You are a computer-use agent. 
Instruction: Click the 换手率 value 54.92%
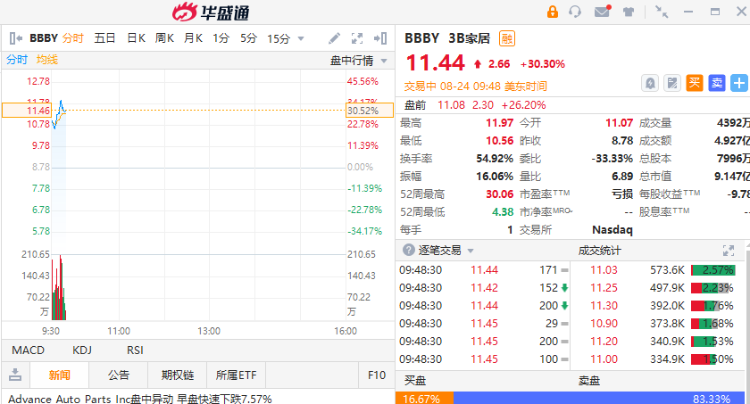tap(495, 158)
